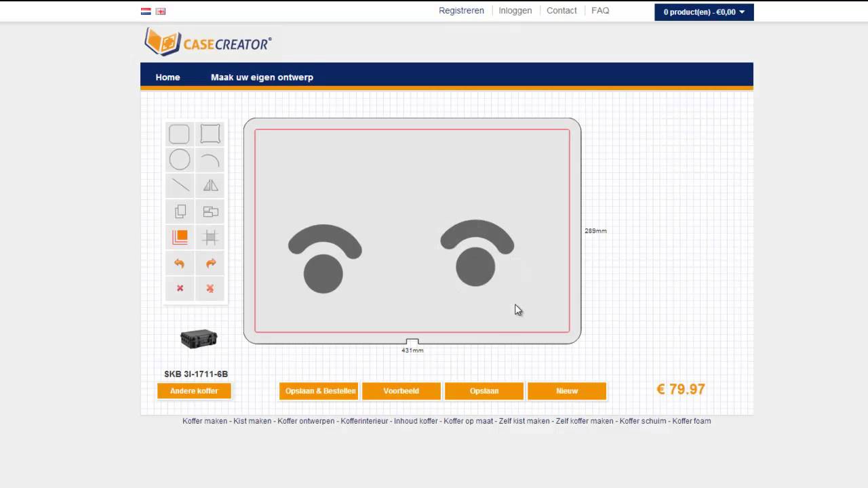
Task: Click the small red delete cross
Action: pyautogui.click(x=180, y=288)
